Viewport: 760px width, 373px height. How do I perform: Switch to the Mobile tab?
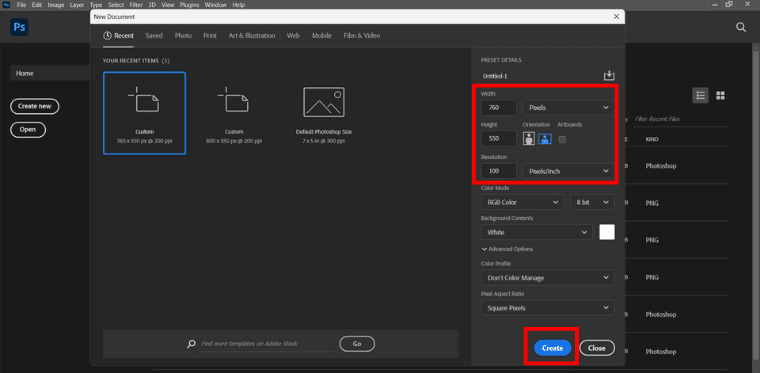322,36
